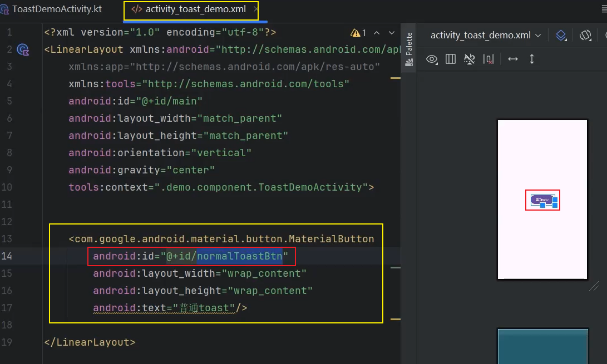The width and height of the screenshot is (607, 364).
Task: Open the Palette side panel
Action: click(409, 49)
